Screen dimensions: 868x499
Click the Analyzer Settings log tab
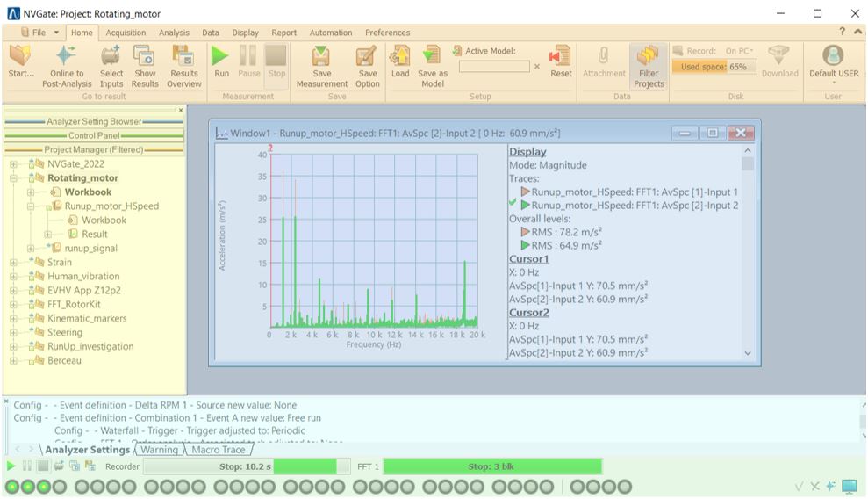[87, 450]
